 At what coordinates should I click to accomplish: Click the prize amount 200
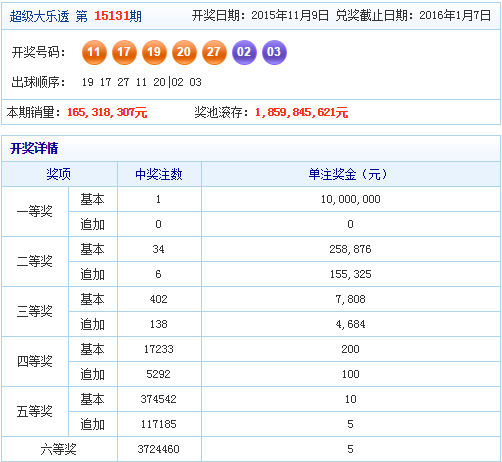(350, 349)
